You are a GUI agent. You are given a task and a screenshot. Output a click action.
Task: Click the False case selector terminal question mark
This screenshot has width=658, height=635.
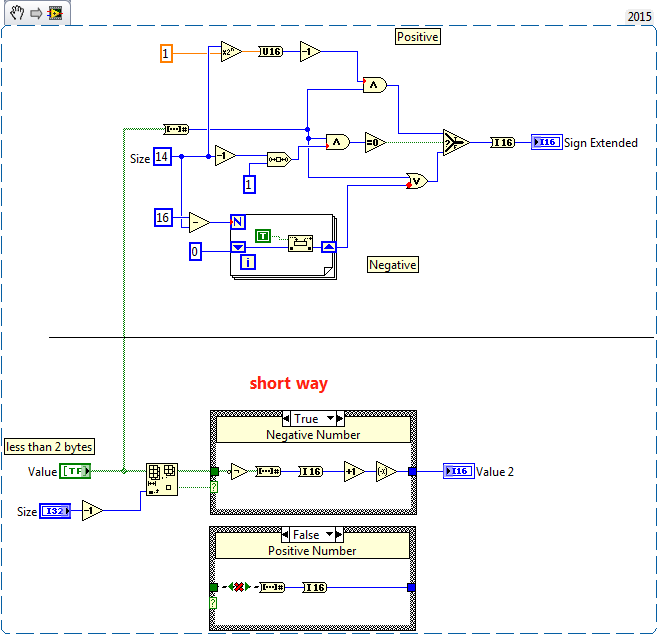click(213, 603)
